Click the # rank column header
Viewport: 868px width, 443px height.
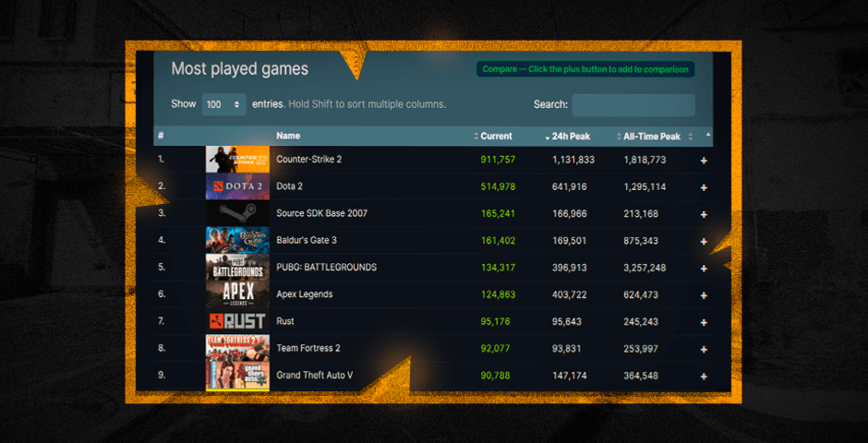point(161,137)
